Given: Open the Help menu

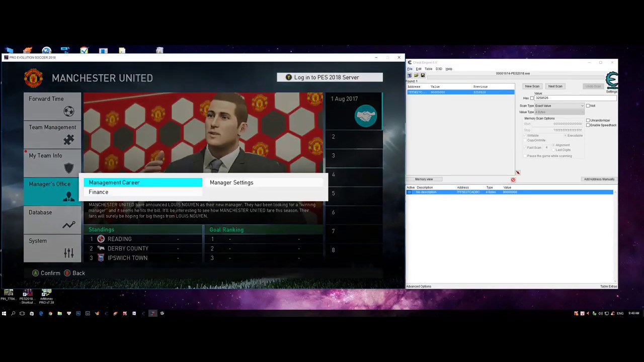Looking at the screenshot, I should pyautogui.click(x=449, y=69).
